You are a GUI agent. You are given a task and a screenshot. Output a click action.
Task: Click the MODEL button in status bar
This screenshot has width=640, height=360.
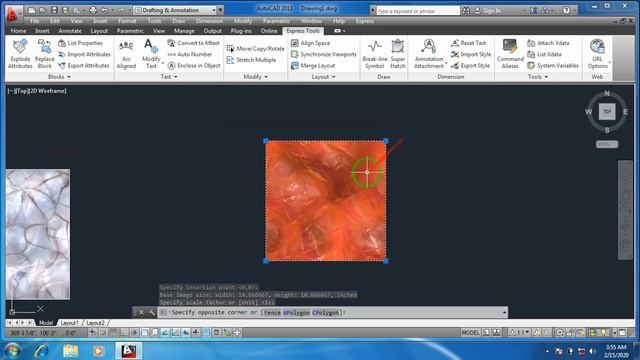(x=470, y=333)
